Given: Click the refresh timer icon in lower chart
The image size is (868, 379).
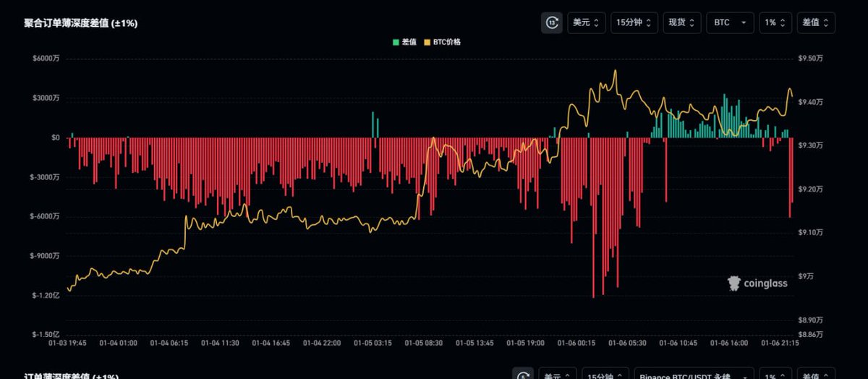Looking at the screenshot, I should pyautogui.click(x=523, y=375).
